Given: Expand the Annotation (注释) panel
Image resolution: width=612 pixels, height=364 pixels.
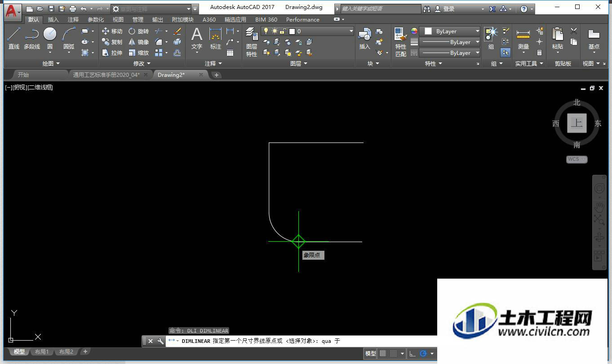Looking at the screenshot, I should pyautogui.click(x=213, y=63).
